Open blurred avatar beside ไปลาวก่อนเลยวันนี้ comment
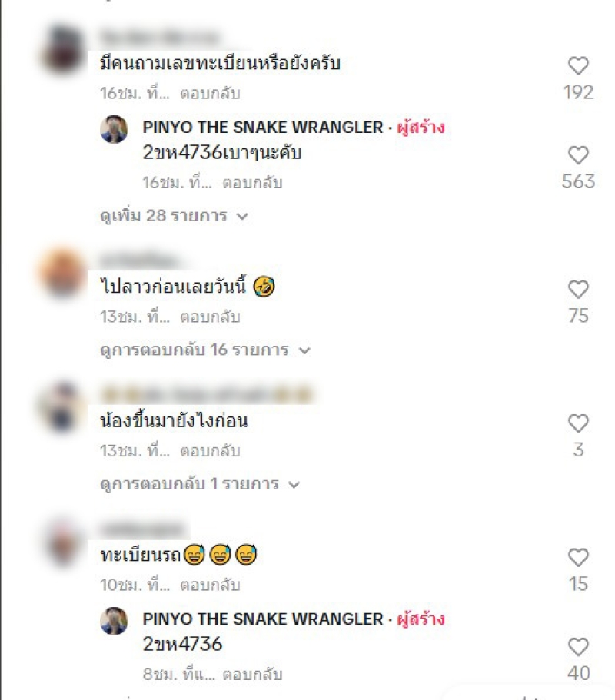The height and width of the screenshot is (700, 615). click(x=62, y=272)
